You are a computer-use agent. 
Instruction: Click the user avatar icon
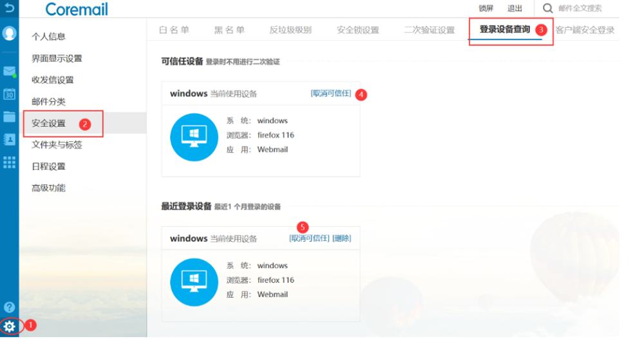click(x=10, y=34)
